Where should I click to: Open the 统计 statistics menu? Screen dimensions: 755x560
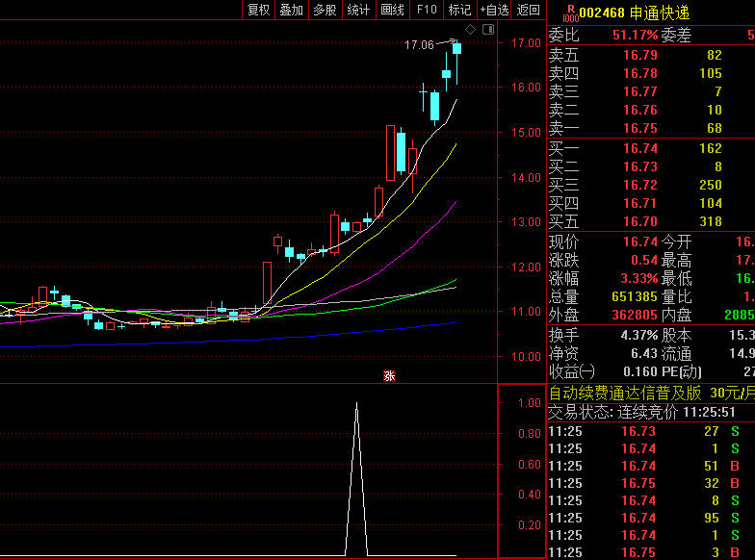(x=358, y=10)
